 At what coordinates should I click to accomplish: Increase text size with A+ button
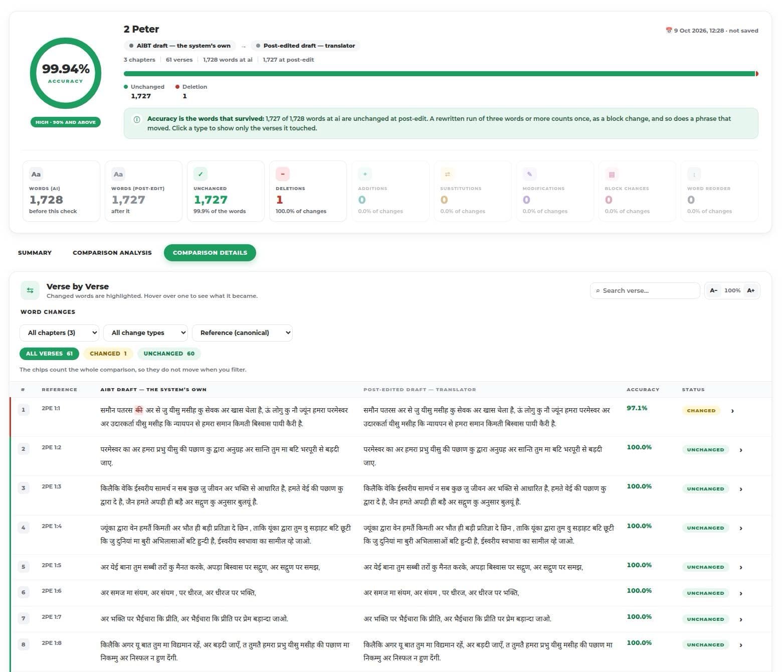(x=751, y=290)
